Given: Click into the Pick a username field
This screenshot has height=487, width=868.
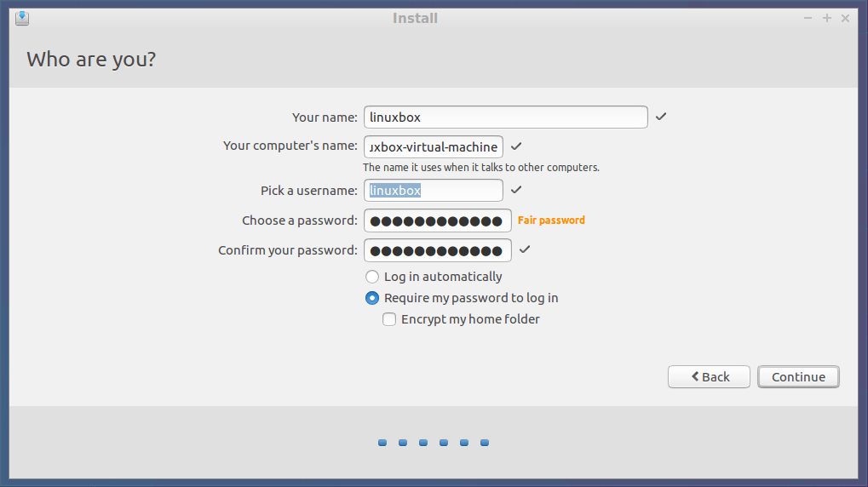Looking at the screenshot, I should (x=434, y=191).
